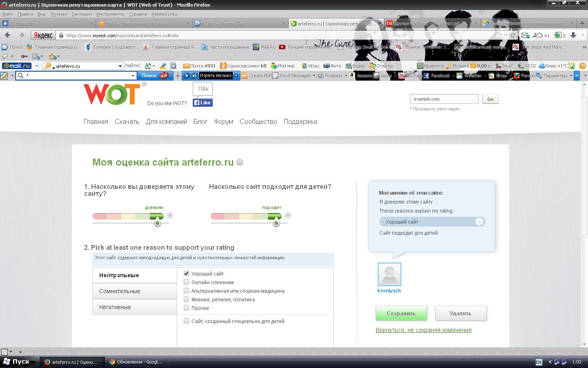Image resolution: width=588 pixels, height=368 pixels.
Task: Open the Форум navigation link
Action: click(223, 121)
